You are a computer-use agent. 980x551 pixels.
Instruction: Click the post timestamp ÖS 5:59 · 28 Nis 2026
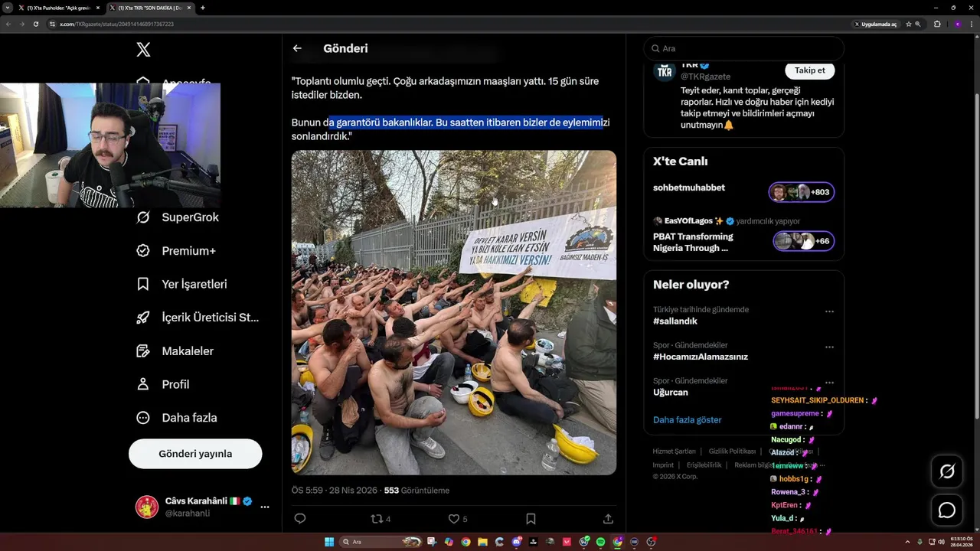click(x=335, y=490)
